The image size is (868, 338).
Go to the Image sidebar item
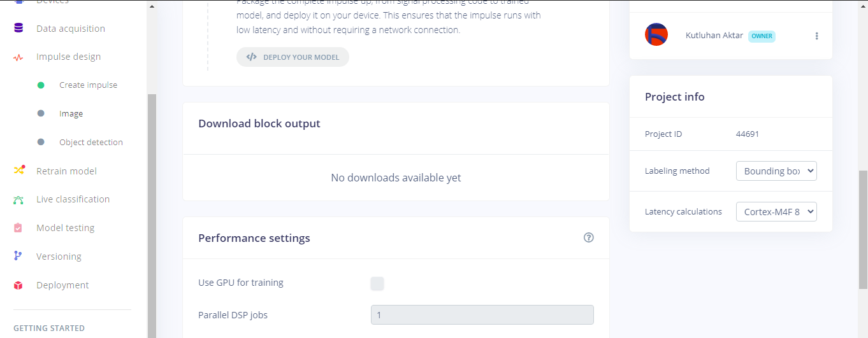click(x=71, y=114)
